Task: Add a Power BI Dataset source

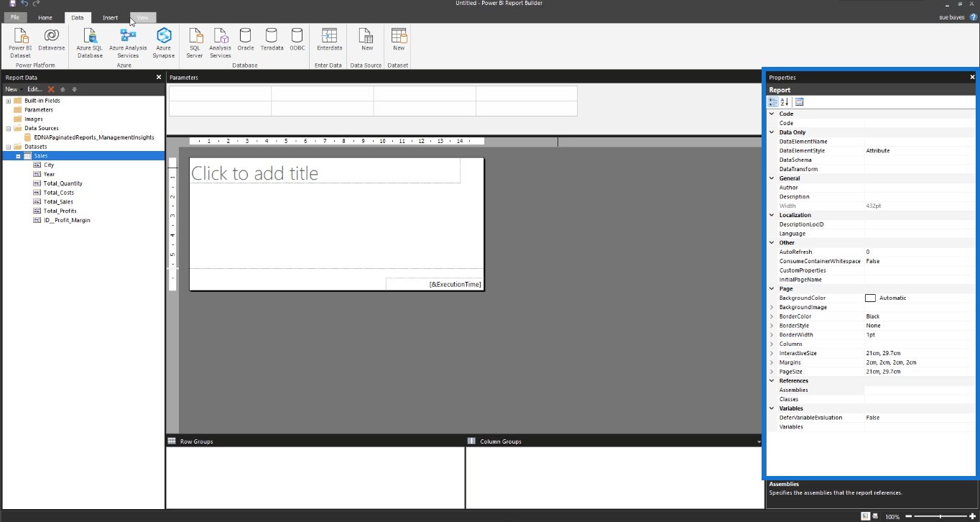Action: click(20, 43)
